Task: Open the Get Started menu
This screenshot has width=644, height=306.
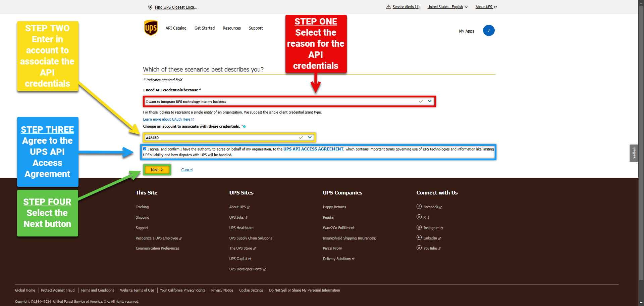Action: [205, 28]
